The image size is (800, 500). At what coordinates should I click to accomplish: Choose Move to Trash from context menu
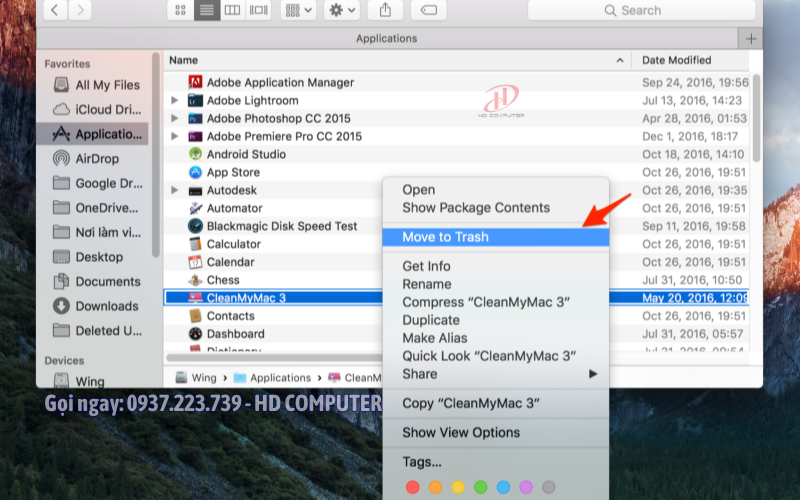pos(445,237)
